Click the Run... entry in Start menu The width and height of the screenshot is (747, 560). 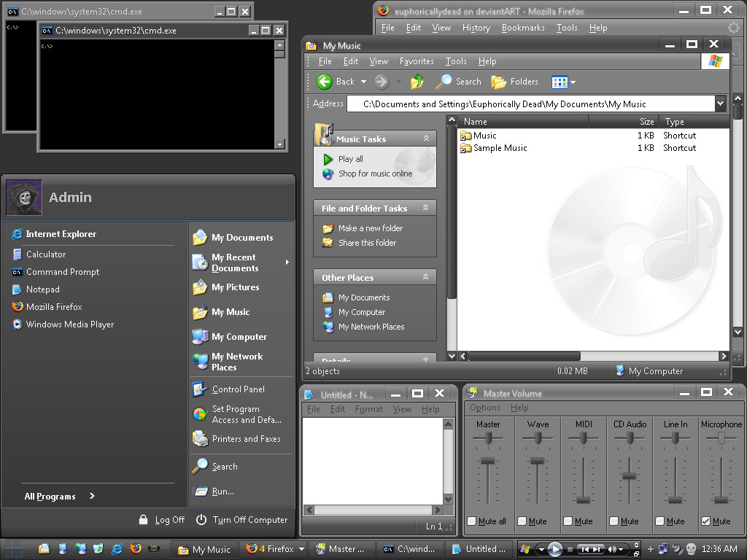pyautogui.click(x=214, y=491)
